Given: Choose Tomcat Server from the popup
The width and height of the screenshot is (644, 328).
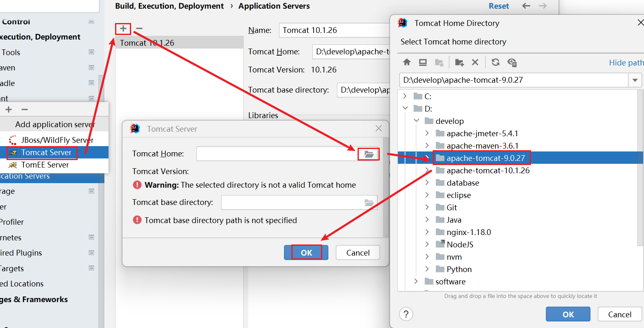Looking at the screenshot, I should point(54,152).
